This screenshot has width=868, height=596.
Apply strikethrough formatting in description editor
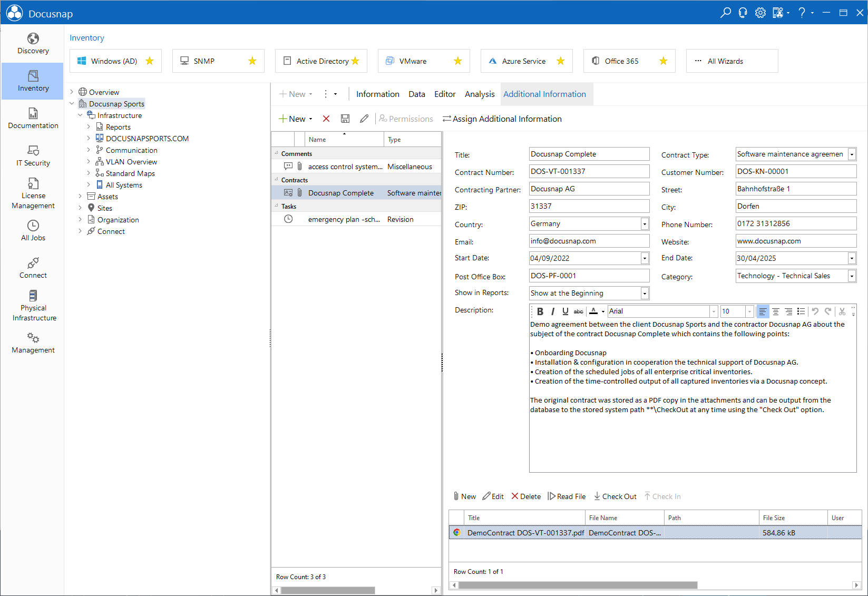[x=579, y=311]
